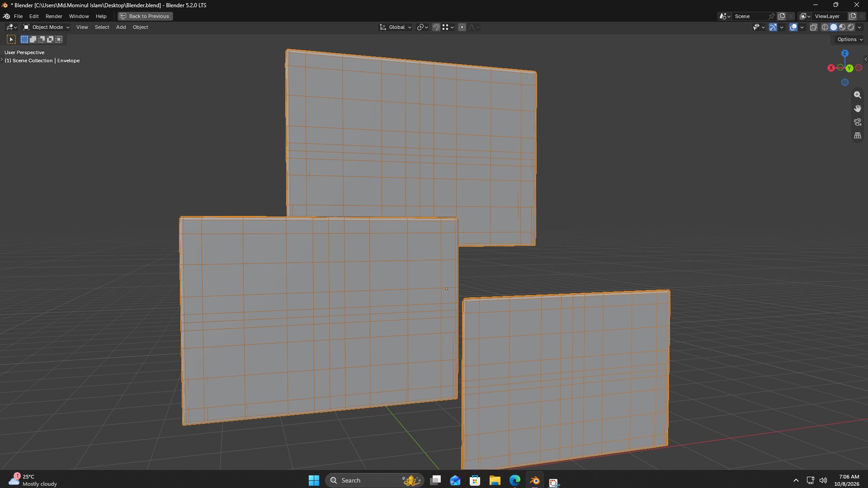Toggle viewport overlays

coord(793,27)
